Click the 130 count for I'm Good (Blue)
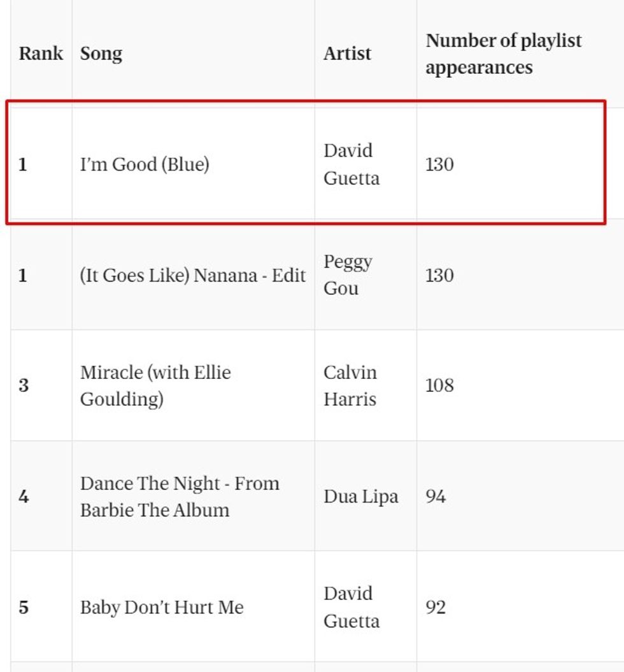The image size is (624, 672). pyautogui.click(x=439, y=164)
